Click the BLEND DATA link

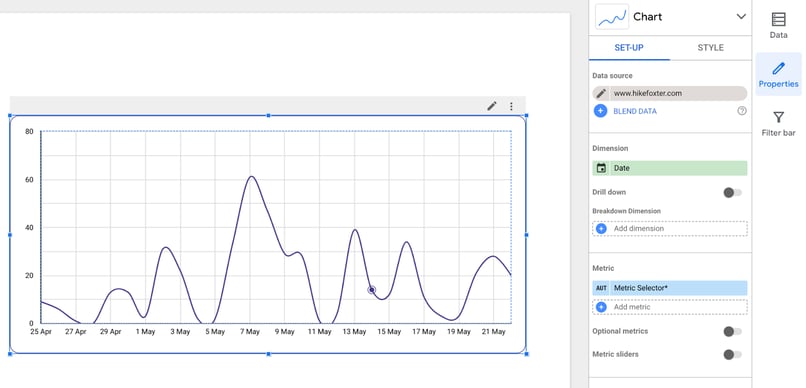tap(635, 111)
